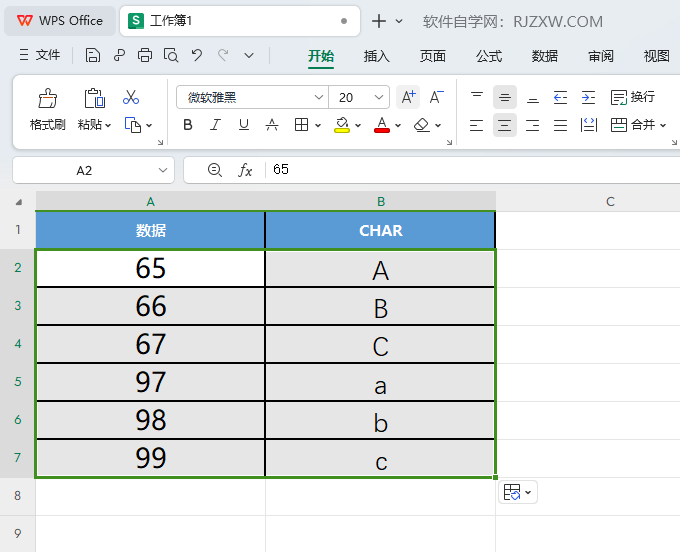Switch to the 页面 Page tab
This screenshot has width=680, height=552.
point(432,56)
